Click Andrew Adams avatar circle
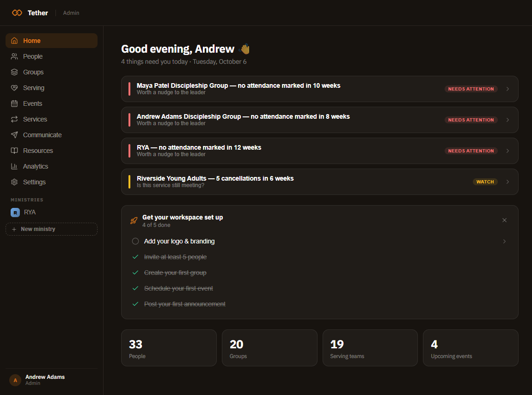 click(x=15, y=380)
